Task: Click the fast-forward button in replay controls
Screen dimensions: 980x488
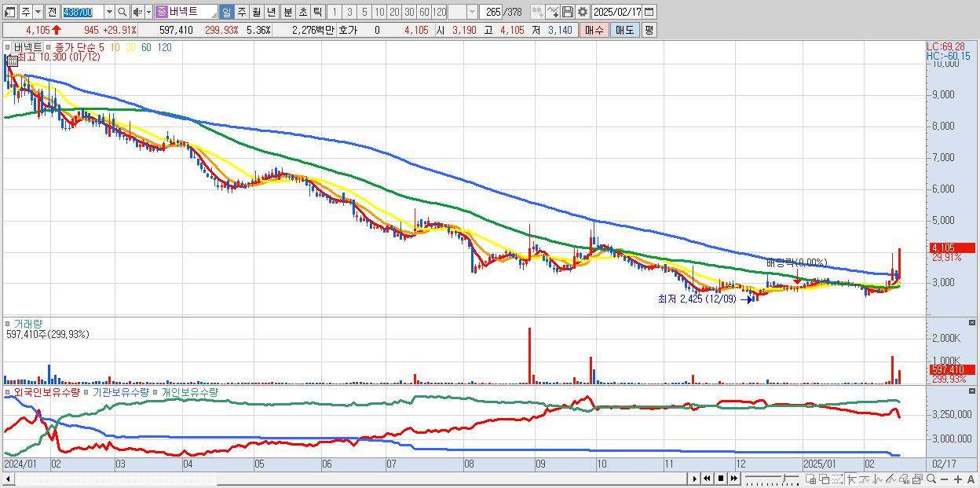Action: 733,479
